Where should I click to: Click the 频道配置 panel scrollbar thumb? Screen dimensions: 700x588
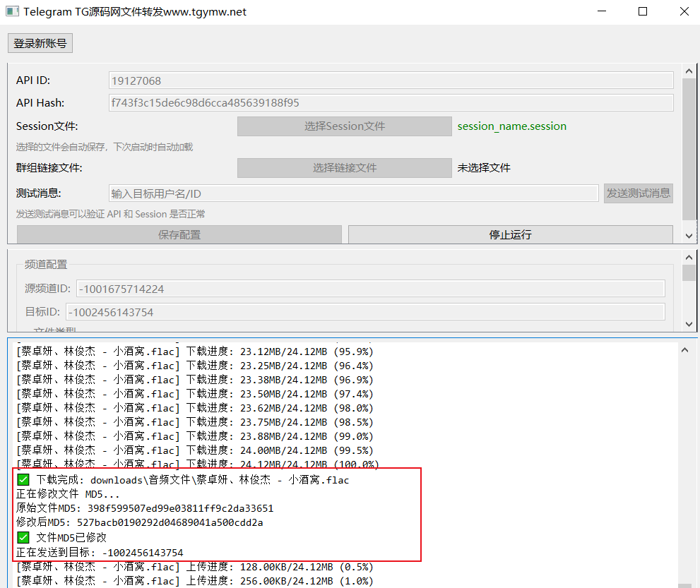[689, 272]
